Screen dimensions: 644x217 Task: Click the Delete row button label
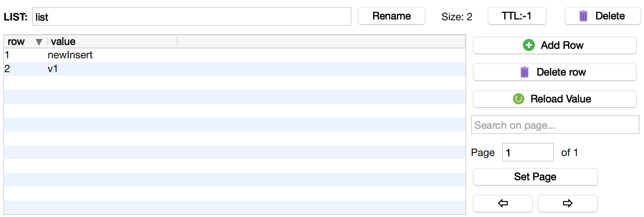pos(561,72)
